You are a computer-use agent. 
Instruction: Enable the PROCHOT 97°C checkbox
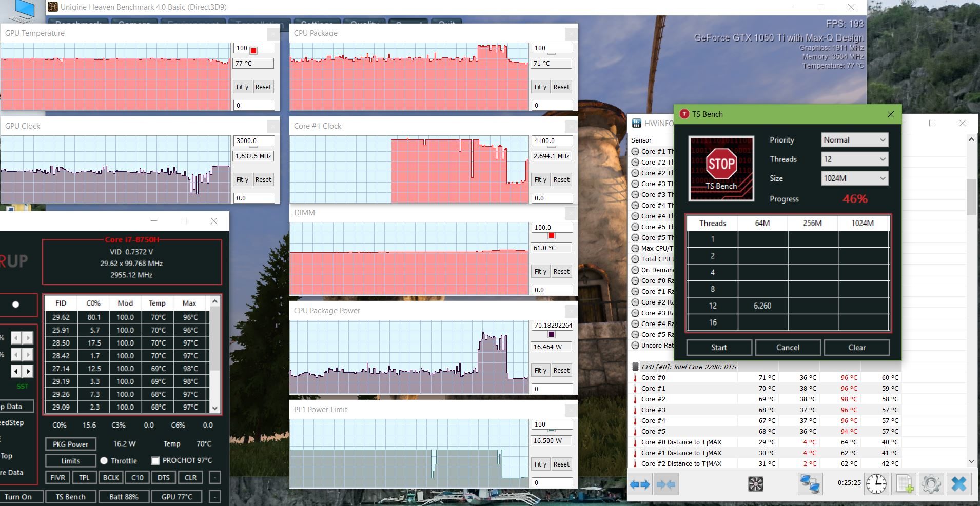[x=155, y=460]
